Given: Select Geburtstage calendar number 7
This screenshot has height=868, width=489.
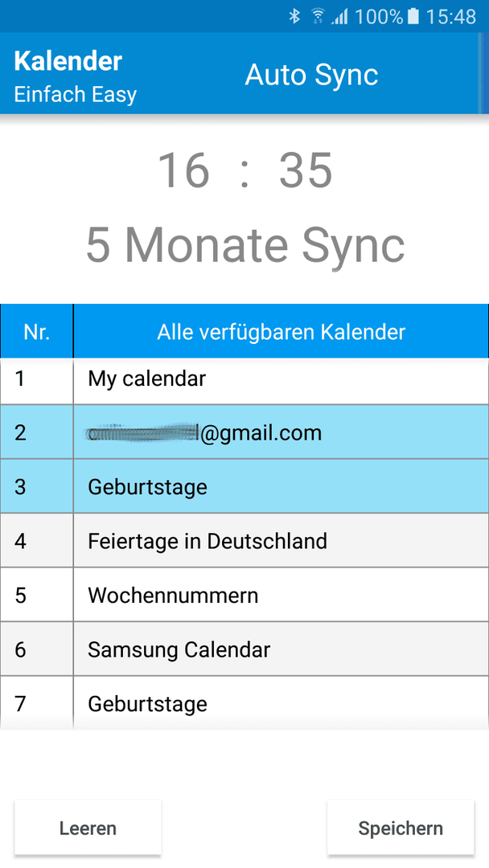Looking at the screenshot, I should [x=244, y=702].
